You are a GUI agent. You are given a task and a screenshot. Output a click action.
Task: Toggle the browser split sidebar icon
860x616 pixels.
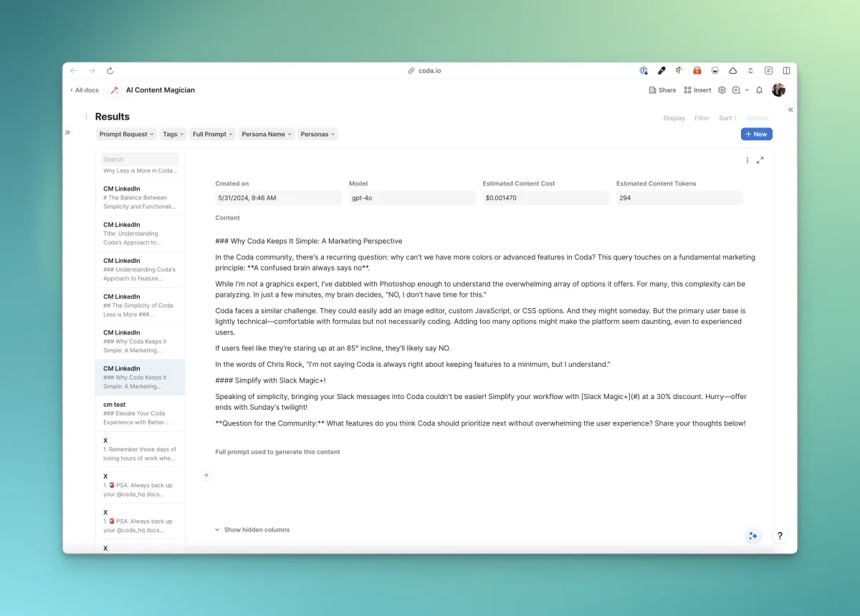click(786, 71)
